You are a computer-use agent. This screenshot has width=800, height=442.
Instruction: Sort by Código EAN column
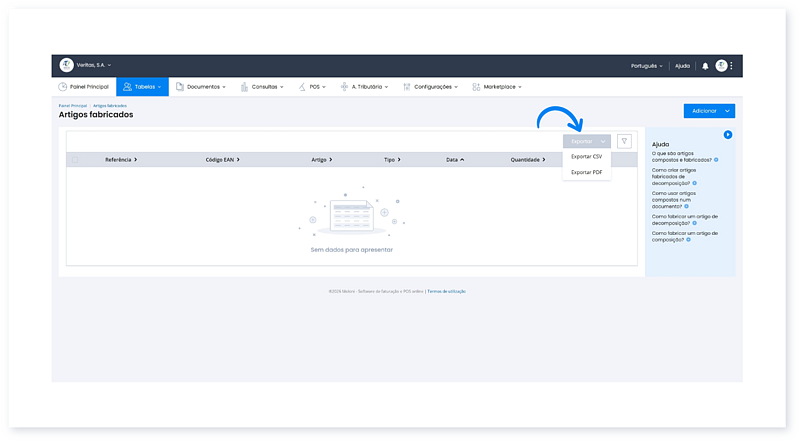[222, 160]
